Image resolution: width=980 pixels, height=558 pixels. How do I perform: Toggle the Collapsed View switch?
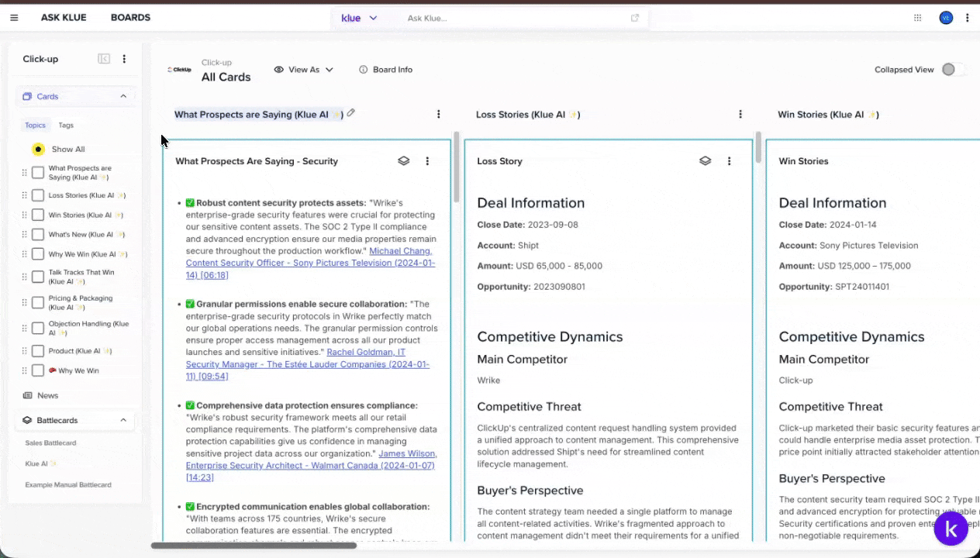tap(953, 70)
